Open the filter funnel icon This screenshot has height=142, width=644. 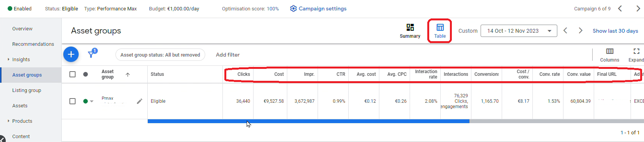coord(91,54)
